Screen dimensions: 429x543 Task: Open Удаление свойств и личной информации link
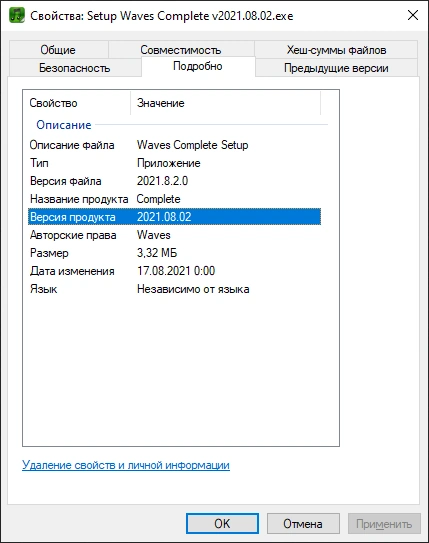click(126, 465)
